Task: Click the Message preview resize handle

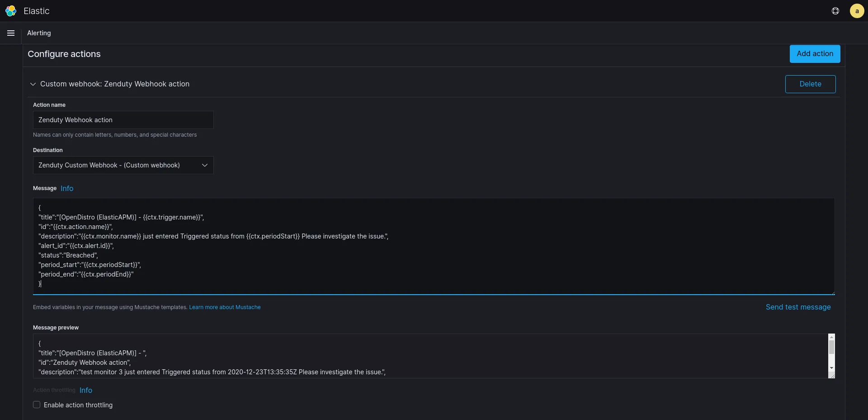Action: tap(832, 376)
